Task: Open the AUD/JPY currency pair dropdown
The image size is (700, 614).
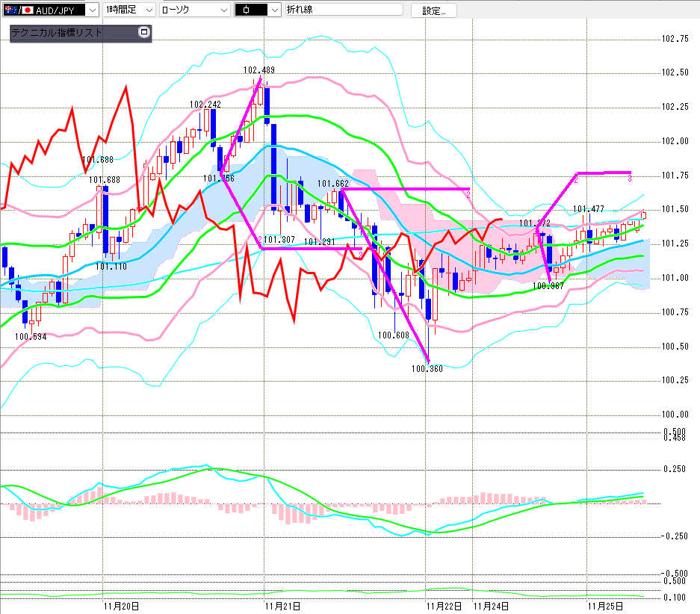Action: (91, 10)
